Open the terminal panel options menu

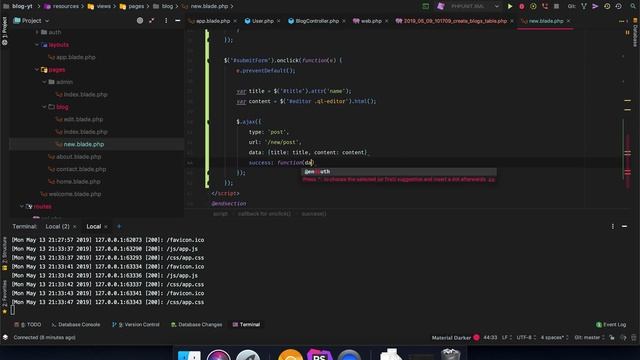pyautogui.click(x=613, y=226)
